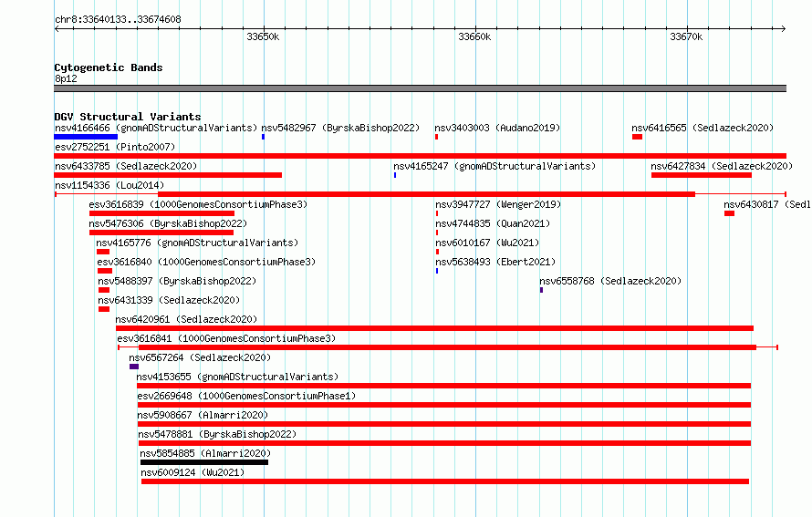812x517 pixels.
Task: Open nsv5482967 (ByrskaBishop2022) label
Action: tap(340, 128)
